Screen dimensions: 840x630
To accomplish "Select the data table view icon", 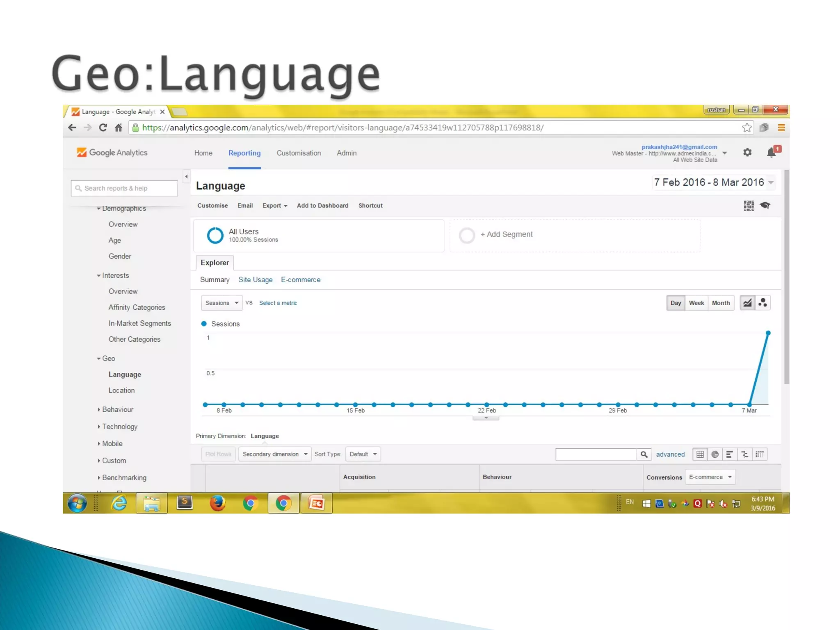I will tap(700, 454).
